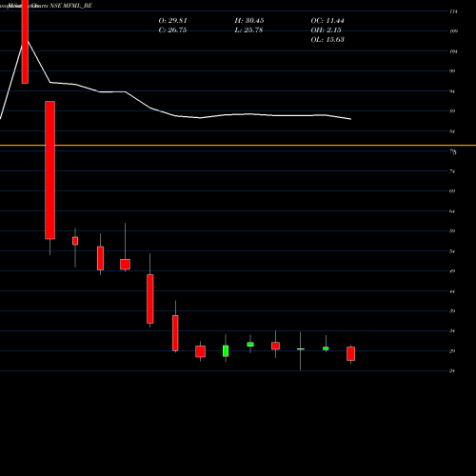
Task: Click the 49 price axis label
Action: pos(452,271)
